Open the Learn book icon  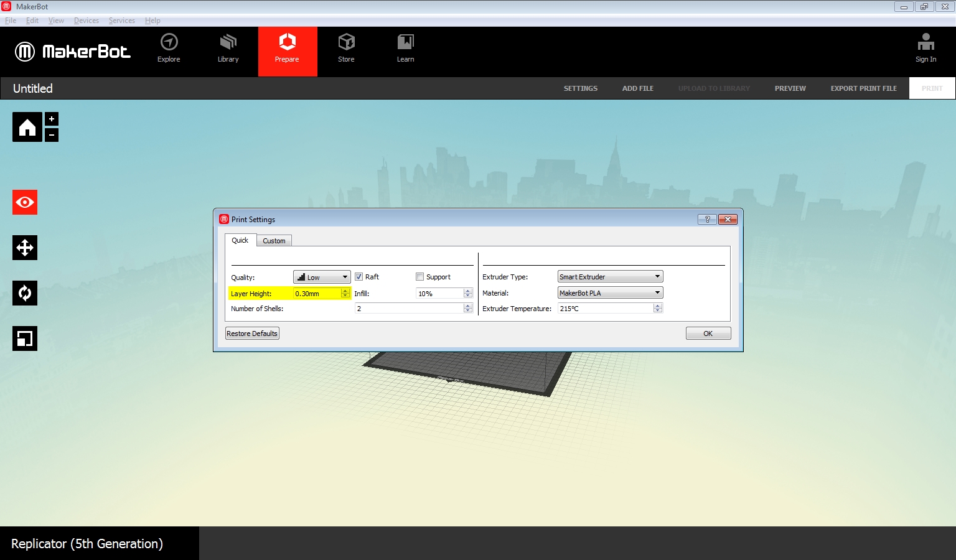point(405,42)
